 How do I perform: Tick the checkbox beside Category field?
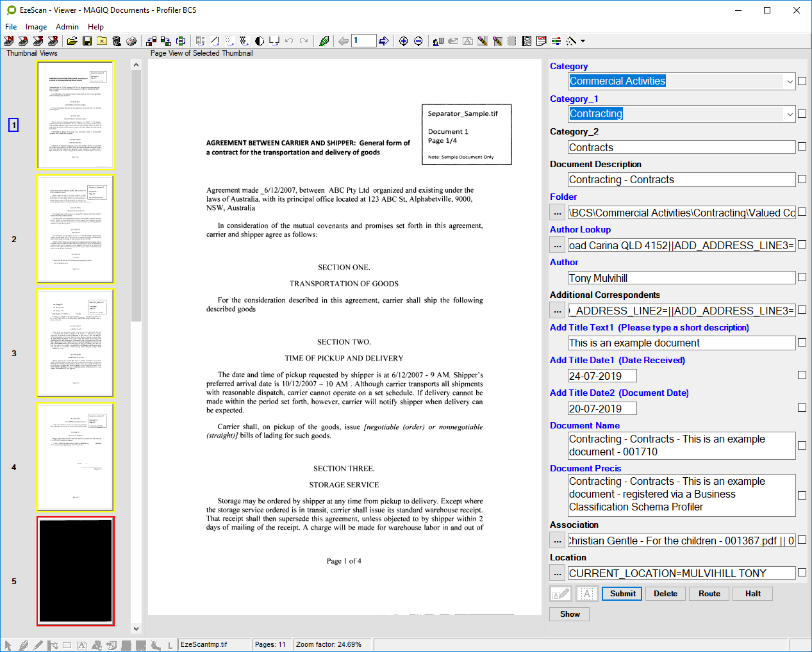point(802,81)
